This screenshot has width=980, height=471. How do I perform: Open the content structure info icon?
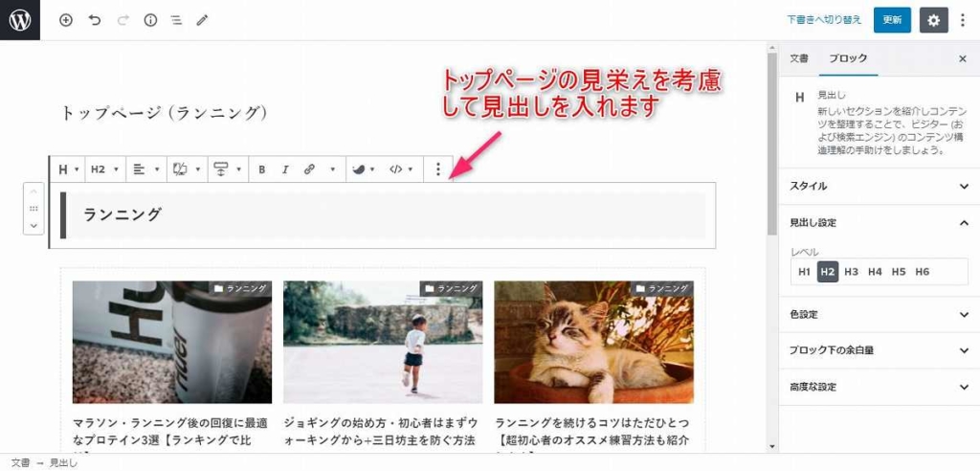(150, 20)
